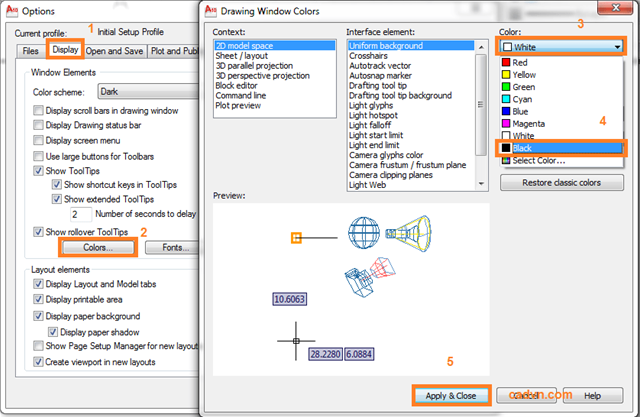Select Light Web element
This screenshot has width=640, height=417.
click(411, 185)
